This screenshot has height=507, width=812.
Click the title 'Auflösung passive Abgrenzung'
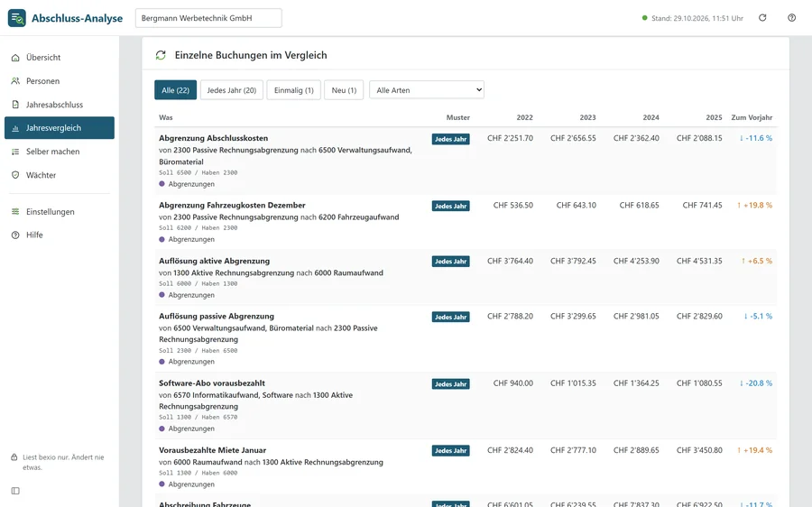click(x=217, y=316)
